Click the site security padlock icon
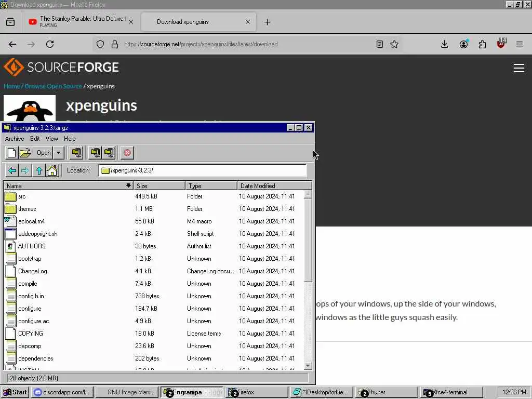This screenshot has height=399, width=532. click(115, 44)
